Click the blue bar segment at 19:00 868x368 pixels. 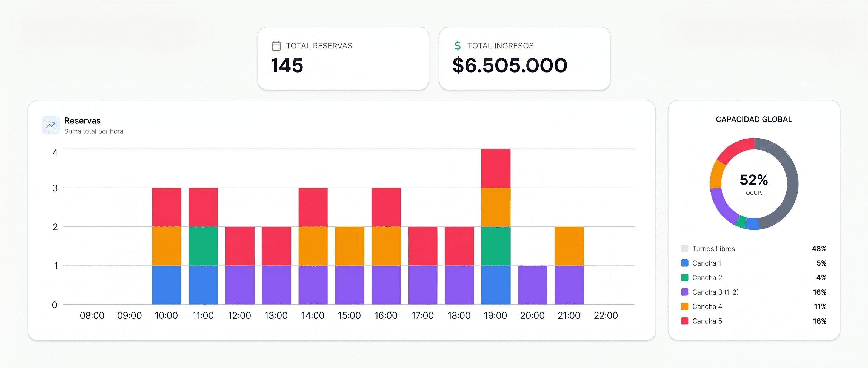click(x=496, y=285)
